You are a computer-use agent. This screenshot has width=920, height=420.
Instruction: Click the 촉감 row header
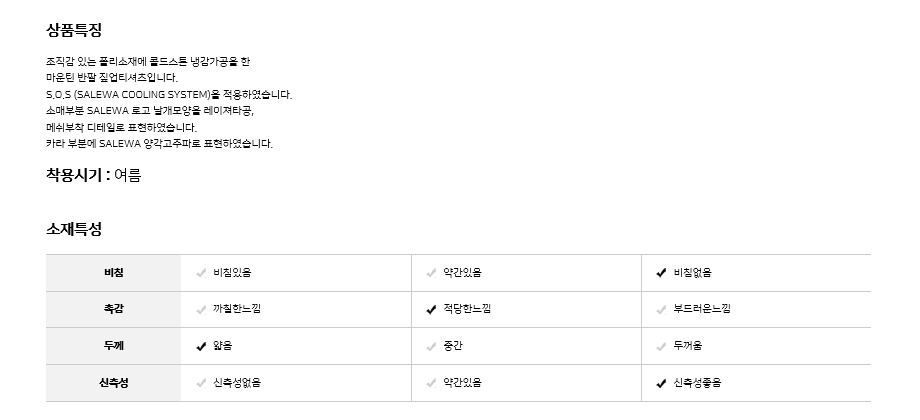click(x=113, y=310)
